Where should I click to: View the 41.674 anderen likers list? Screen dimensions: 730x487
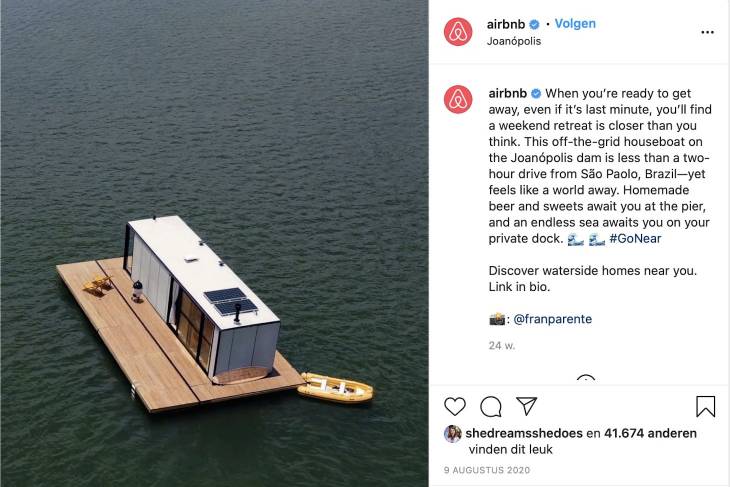pos(650,433)
